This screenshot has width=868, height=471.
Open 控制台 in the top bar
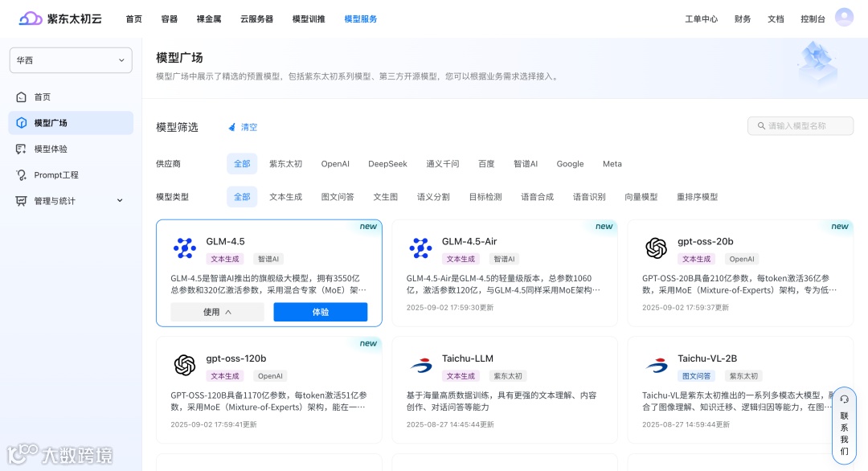(813, 18)
